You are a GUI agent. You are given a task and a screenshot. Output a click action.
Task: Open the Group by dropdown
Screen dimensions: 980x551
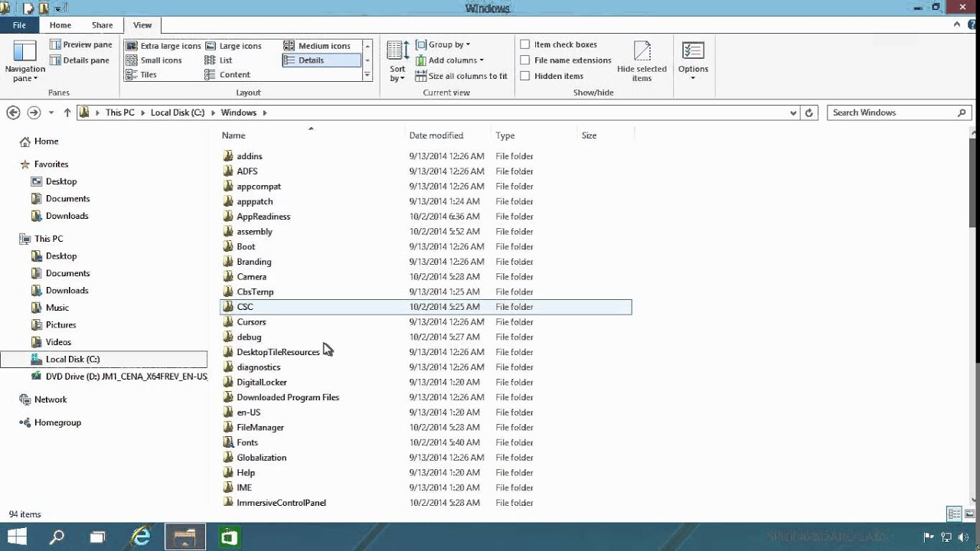pyautogui.click(x=443, y=44)
